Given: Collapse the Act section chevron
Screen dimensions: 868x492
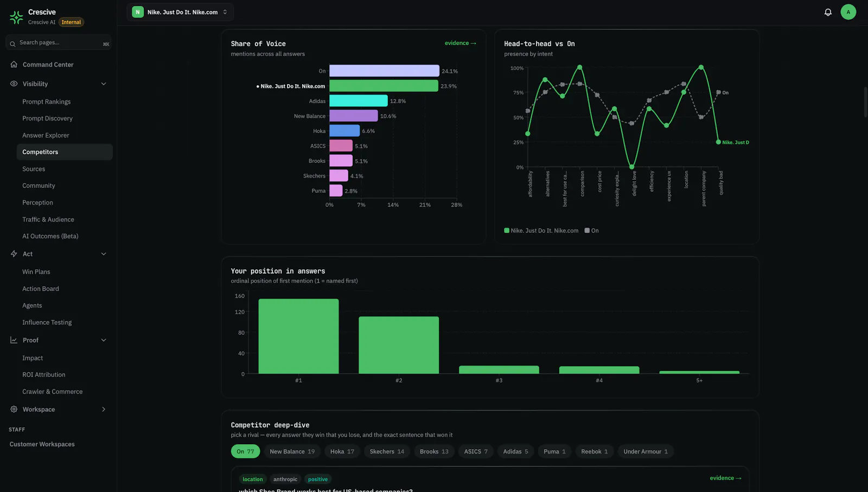Looking at the screenshot, I should 104,254.
